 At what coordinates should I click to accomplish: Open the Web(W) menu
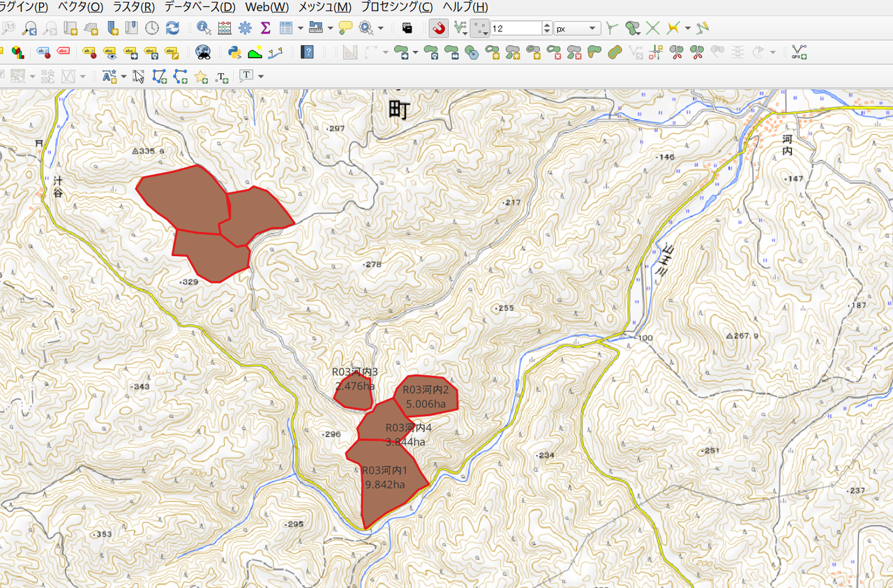click(267, 7)
